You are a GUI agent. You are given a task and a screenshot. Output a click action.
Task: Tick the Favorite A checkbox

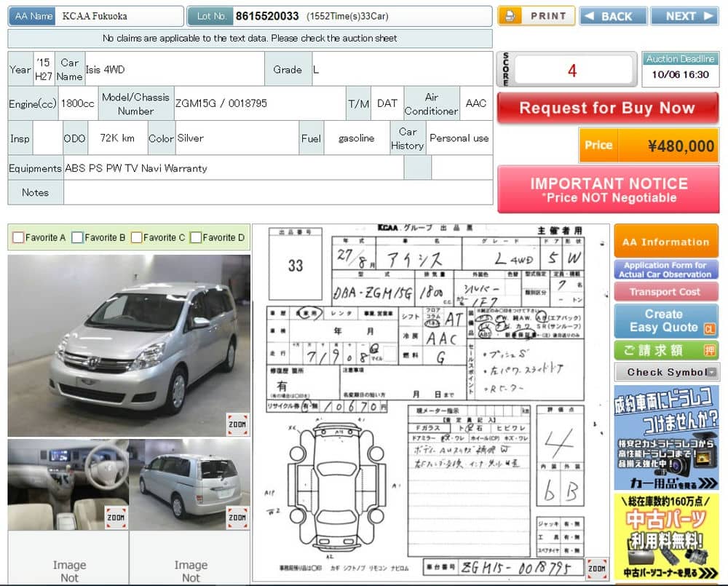(x=18, y=237)
